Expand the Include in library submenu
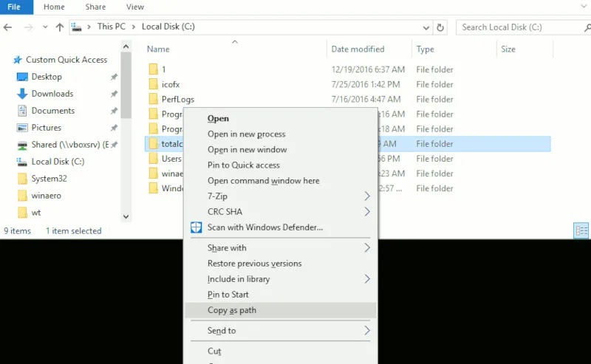591x364 pixels. point(281,279)
